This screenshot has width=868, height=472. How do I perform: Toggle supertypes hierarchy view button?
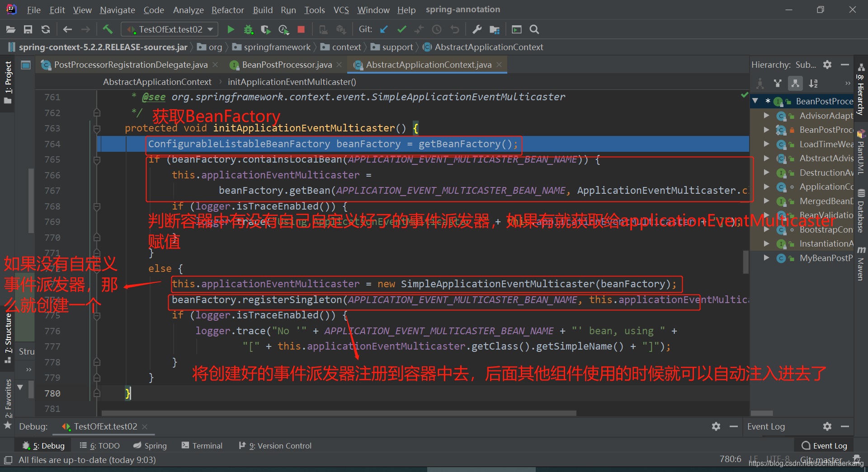[x=778, y=83]
